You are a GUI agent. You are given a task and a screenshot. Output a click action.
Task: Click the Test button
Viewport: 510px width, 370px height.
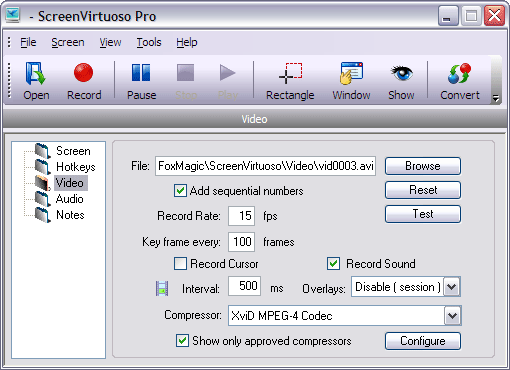[x=423, y=214]
